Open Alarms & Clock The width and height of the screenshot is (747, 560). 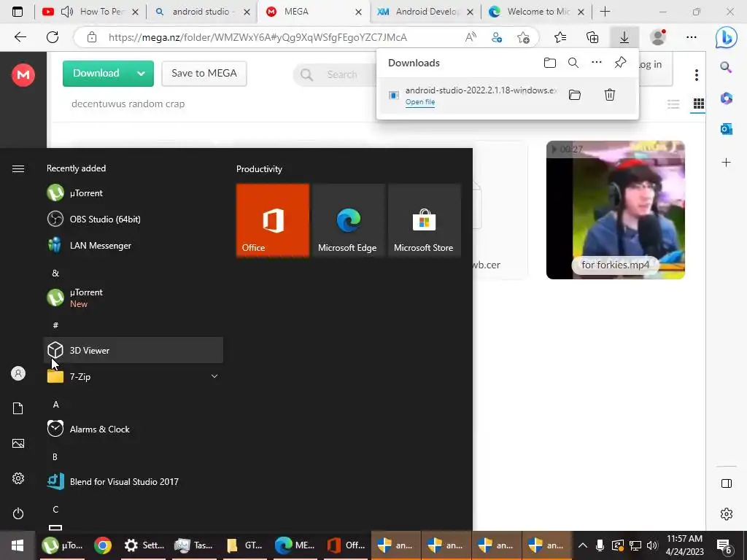134,429
